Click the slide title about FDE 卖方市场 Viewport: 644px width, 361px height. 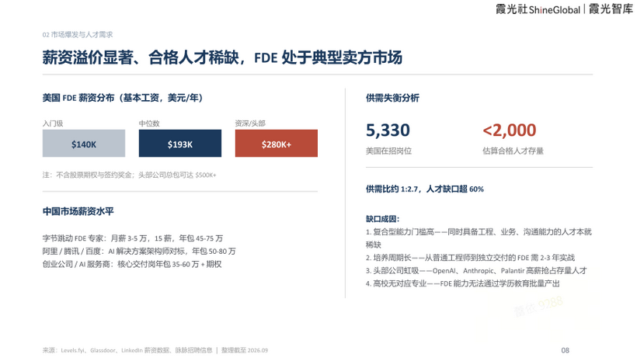tap(222, 57)
